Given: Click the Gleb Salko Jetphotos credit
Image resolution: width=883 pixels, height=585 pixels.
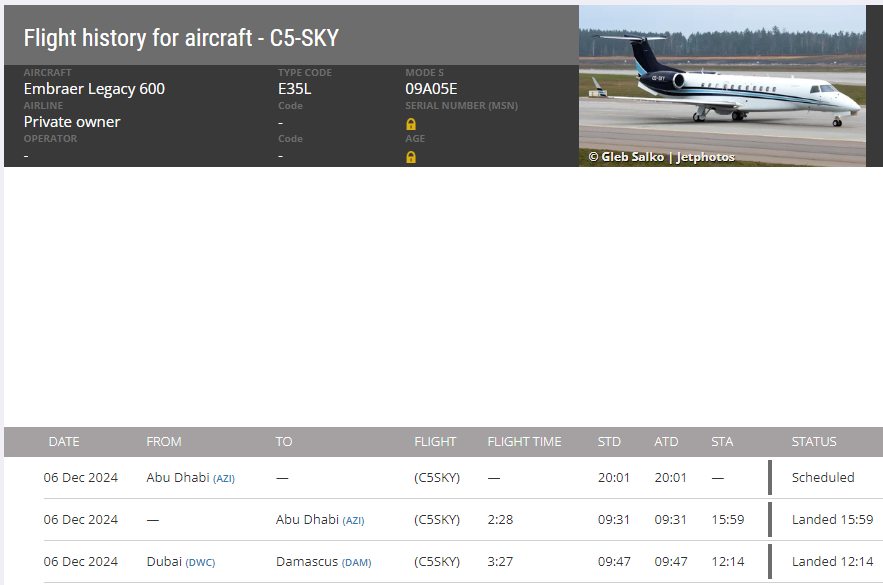Looking at the screenshot, I should point(661,157).
